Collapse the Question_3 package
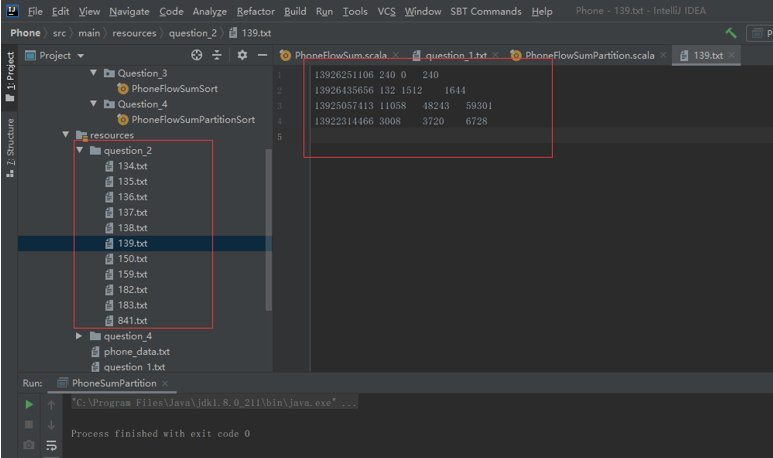This screenshot has height=458, width=773. (93, 73)
